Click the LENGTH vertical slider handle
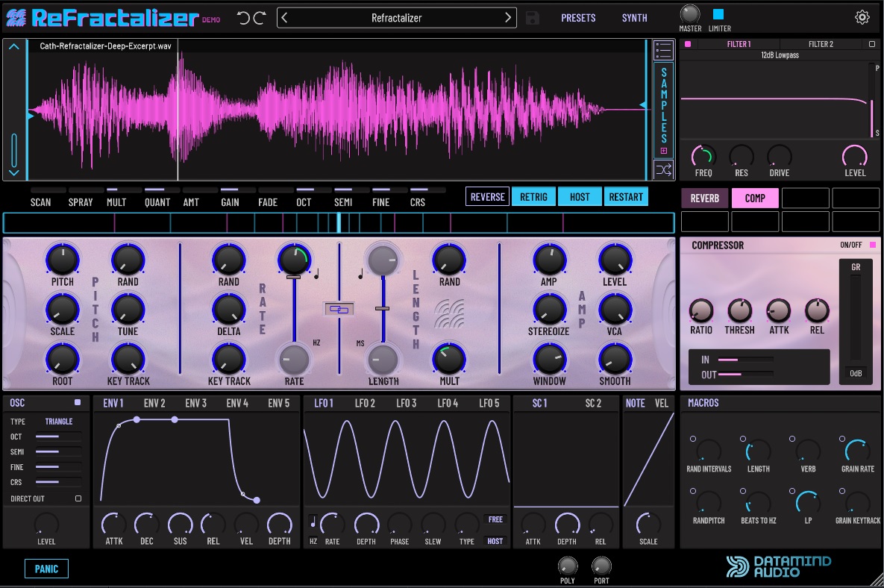The height and width of the screenshot is (588, 884). (x=382, y=308)
